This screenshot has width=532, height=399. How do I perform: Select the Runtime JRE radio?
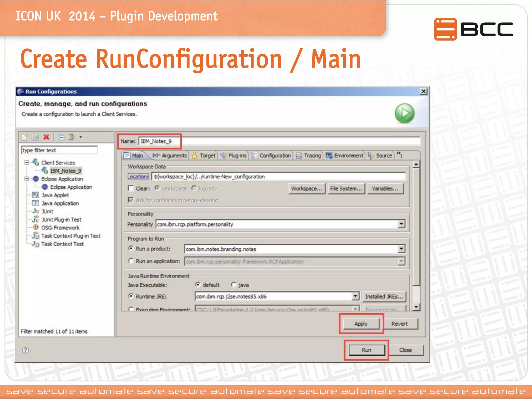[x=131, y=296]
